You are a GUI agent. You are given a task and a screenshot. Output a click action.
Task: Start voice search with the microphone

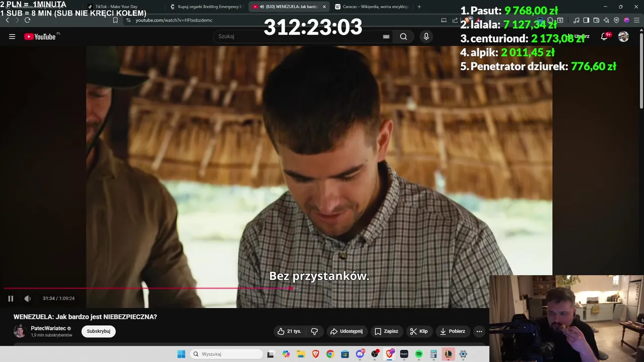click(x=426, y=37)
